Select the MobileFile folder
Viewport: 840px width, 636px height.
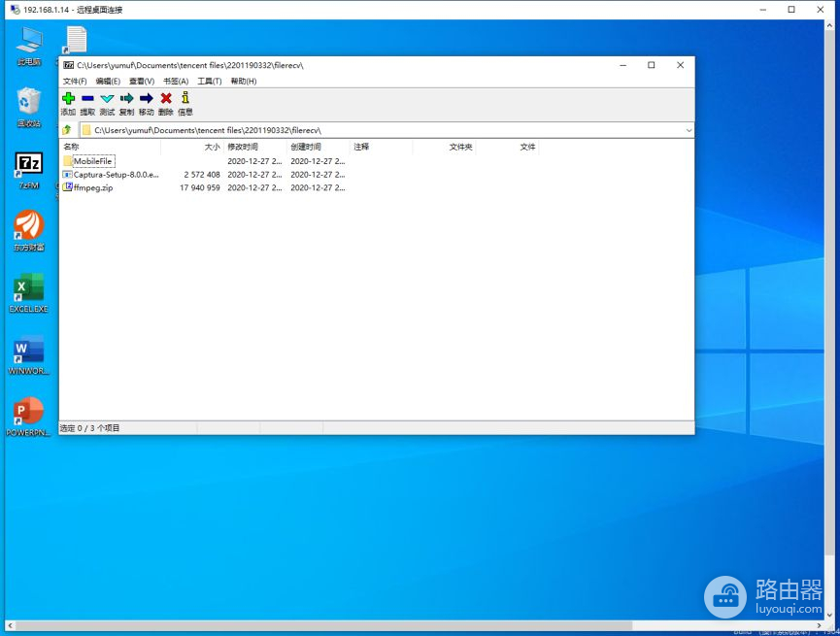(93, 161)
